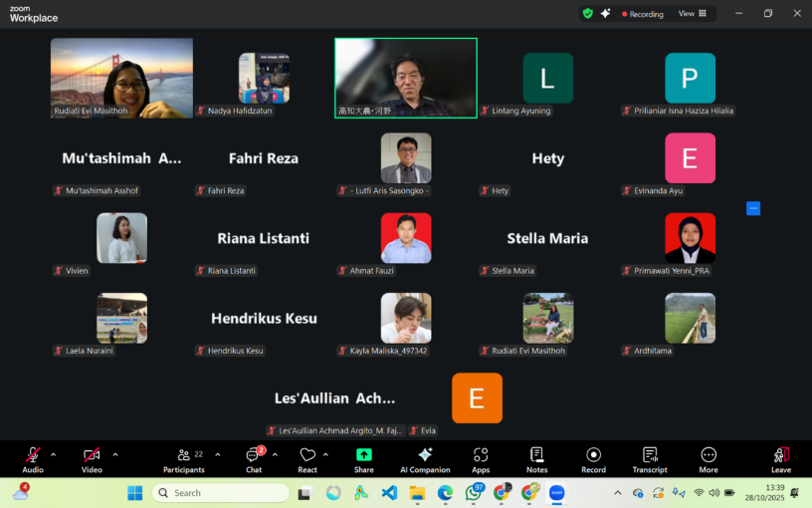Click the Windows taskbar Search box
The height and width of the screenshot is (508, 812).
221,493
